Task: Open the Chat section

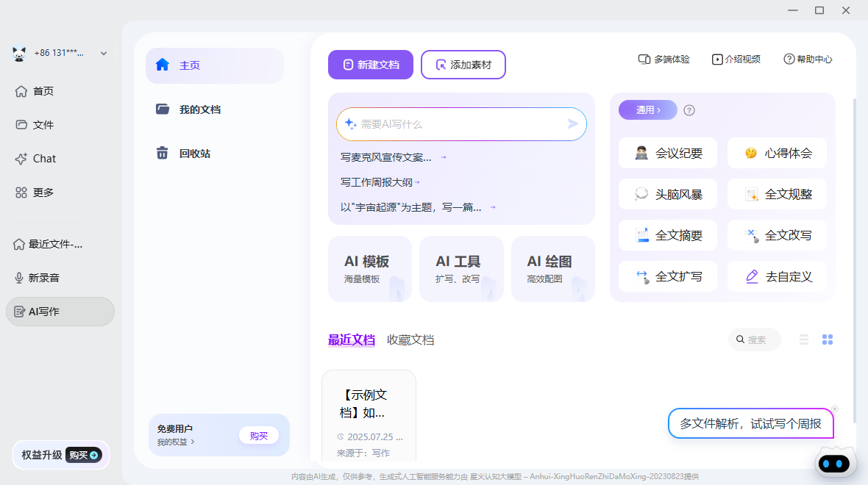Action: tap(36, 159)
